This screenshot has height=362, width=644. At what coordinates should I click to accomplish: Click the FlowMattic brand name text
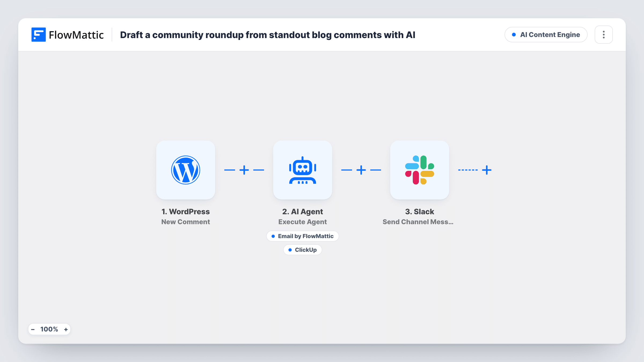pos(76,35)
